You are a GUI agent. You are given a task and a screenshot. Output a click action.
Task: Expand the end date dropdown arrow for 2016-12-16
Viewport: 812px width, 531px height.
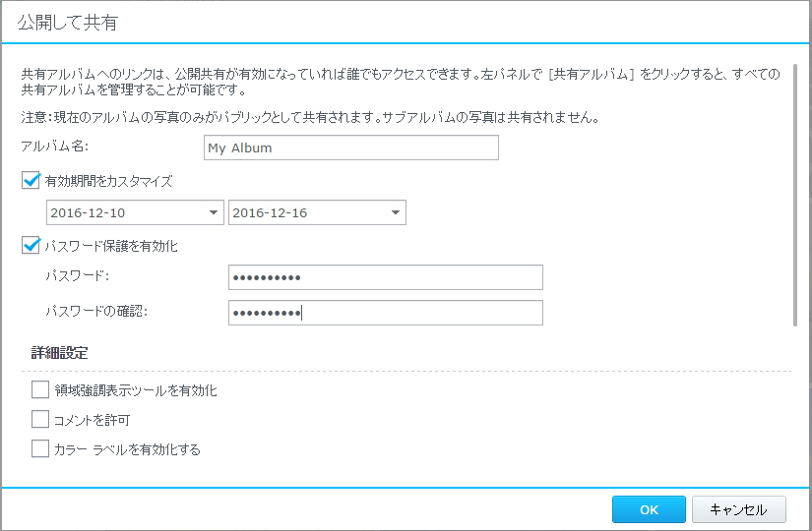pos(395,212)
